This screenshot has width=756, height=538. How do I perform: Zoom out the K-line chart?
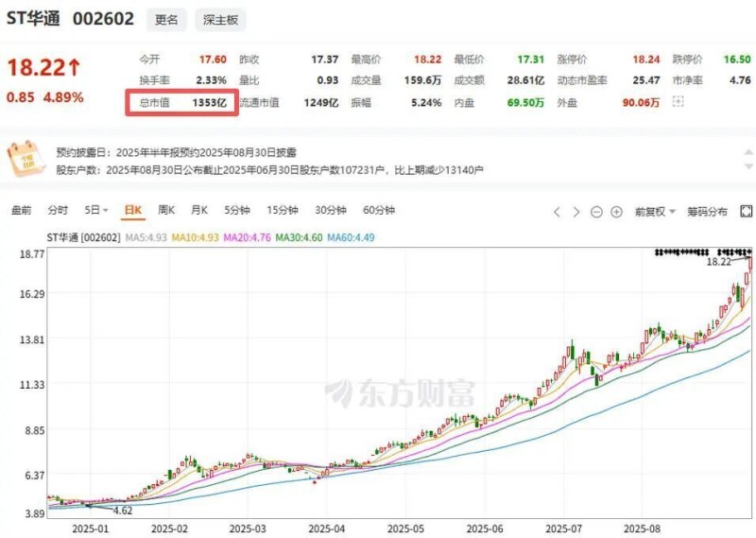[x=596, y=212]
